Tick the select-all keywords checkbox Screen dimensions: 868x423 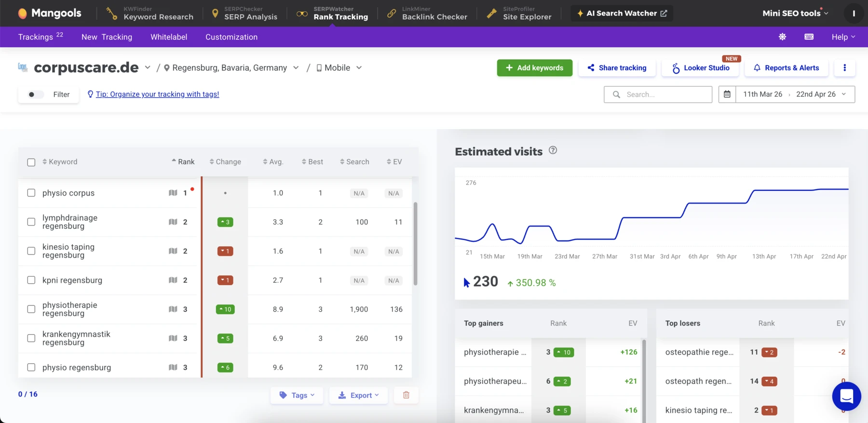coord(31,162)
